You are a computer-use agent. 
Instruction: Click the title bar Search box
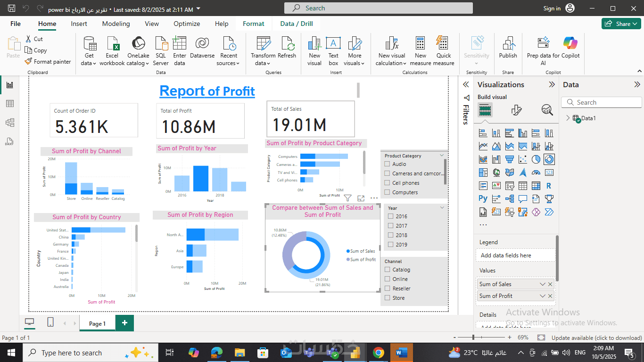(379, 8)
